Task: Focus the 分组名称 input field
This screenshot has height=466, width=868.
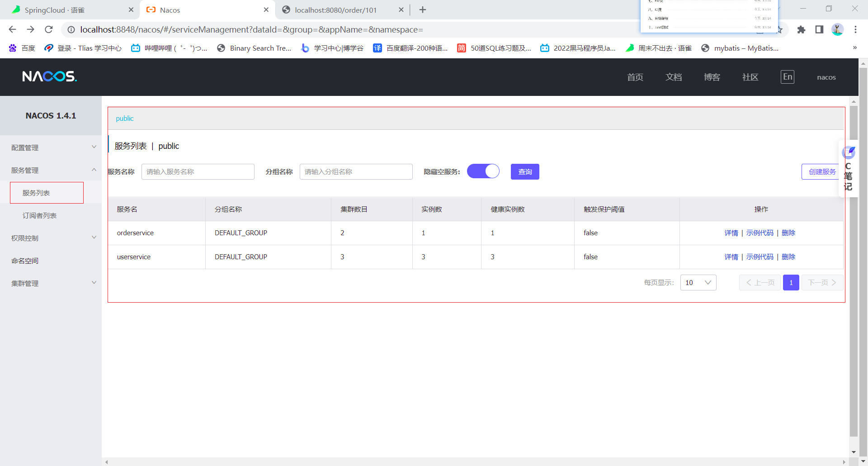Action: pyautogui.click(x=356, y=171)
